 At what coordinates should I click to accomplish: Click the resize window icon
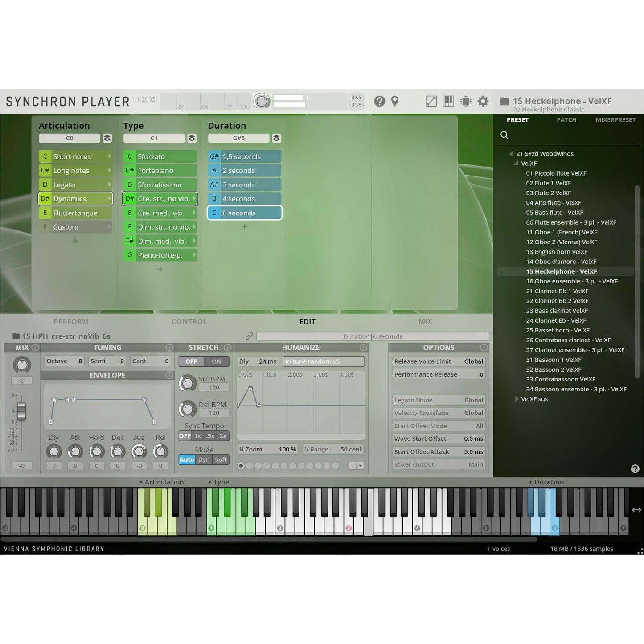[x=431, y=101]
